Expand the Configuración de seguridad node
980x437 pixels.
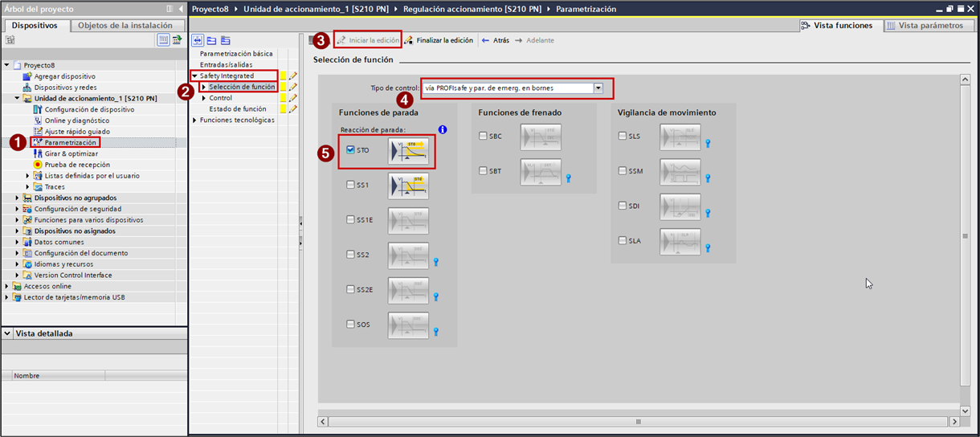[18, 209]
